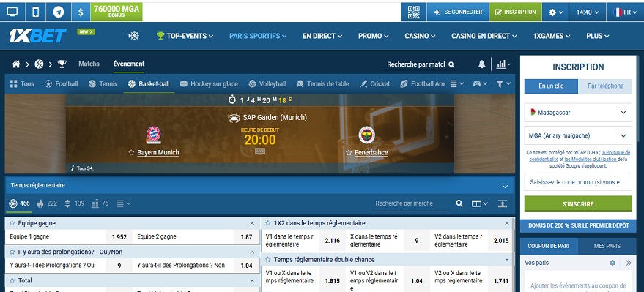
Task: Favorite Bayern Munich with the star
Action: [x=131, y=152]
